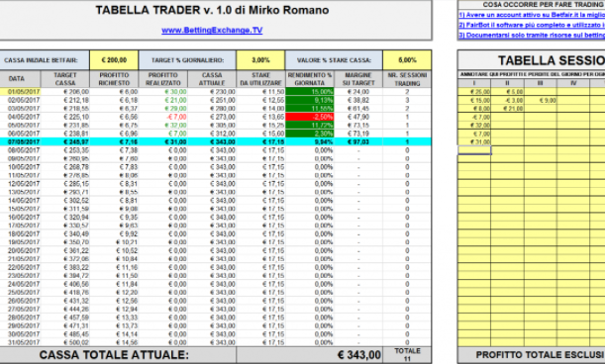Click the TABELLA SESSIO title on the right
The width and height of the screenshot is (605, 364).
point(552,60)
